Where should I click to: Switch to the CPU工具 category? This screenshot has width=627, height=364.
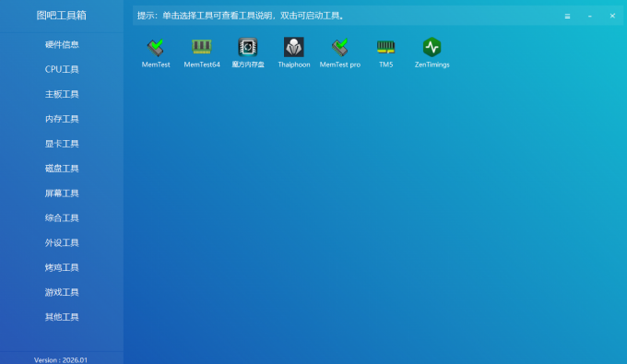[62, 69]
